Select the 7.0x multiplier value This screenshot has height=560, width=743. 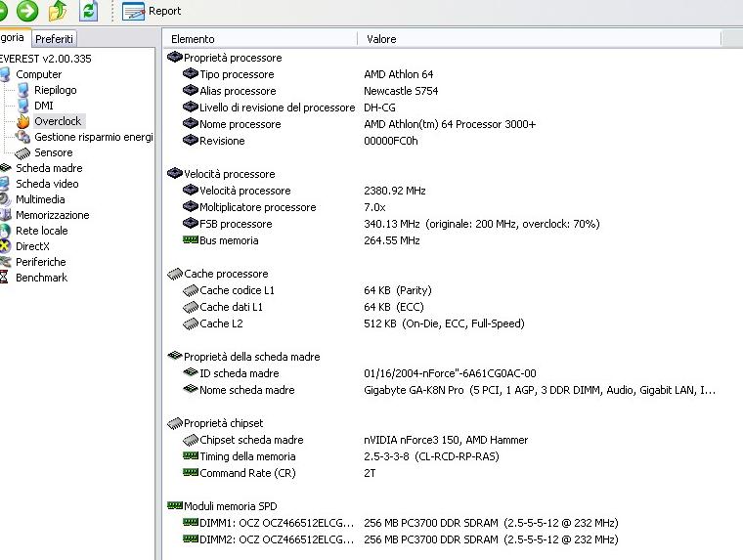pos(374,207)
